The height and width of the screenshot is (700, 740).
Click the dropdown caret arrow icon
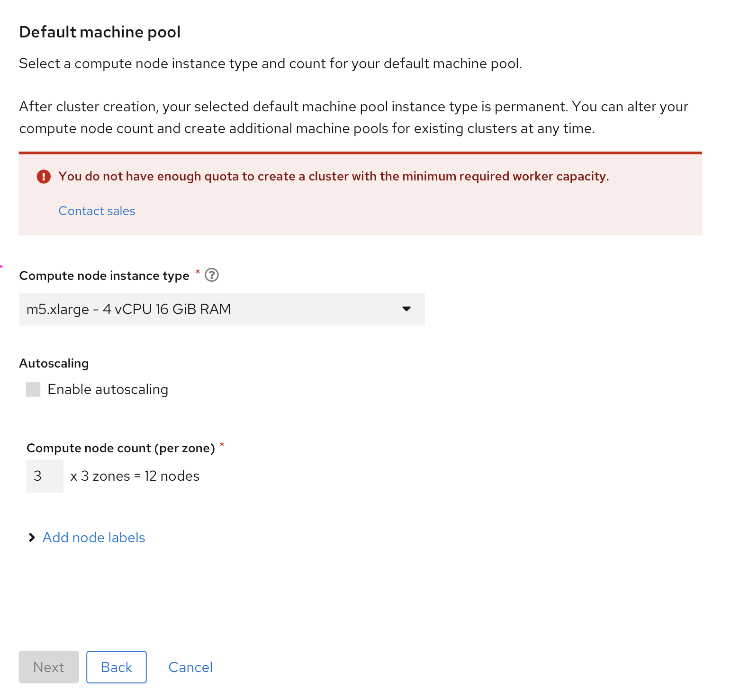(406, 309)
